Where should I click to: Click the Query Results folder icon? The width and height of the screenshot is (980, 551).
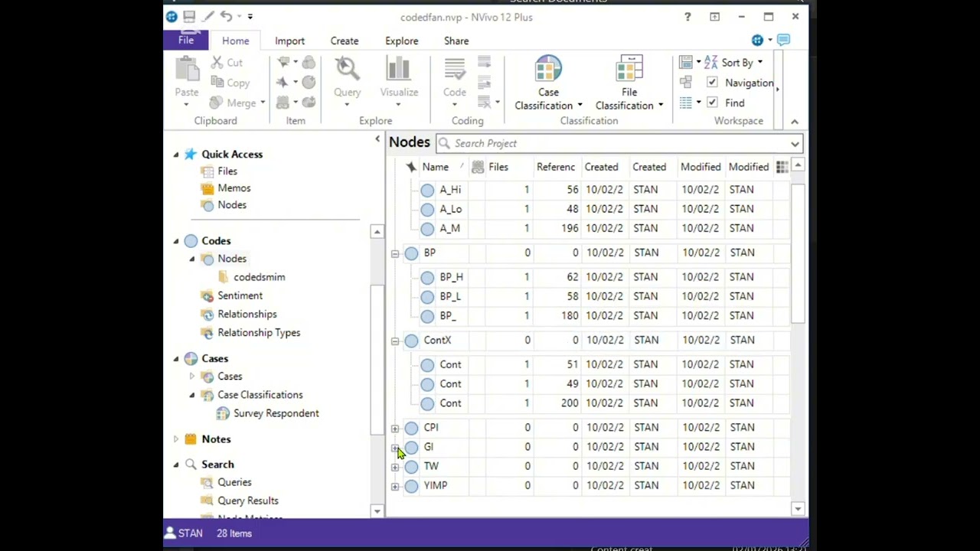click(x=207, y=500)
